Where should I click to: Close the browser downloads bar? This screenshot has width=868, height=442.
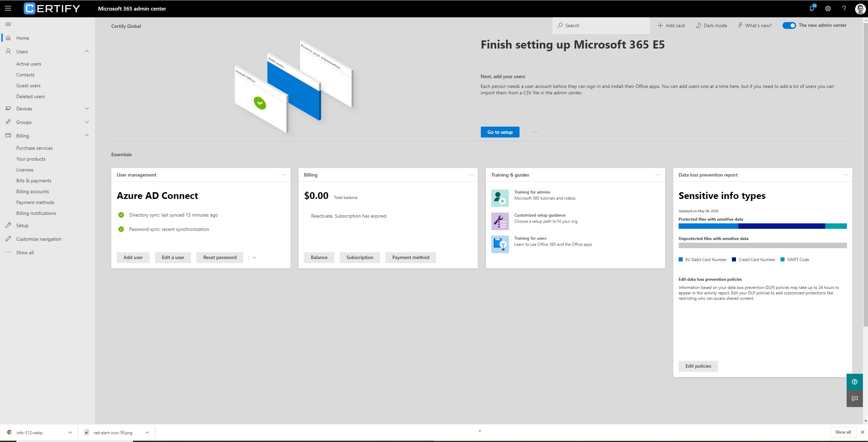point(863,432)
